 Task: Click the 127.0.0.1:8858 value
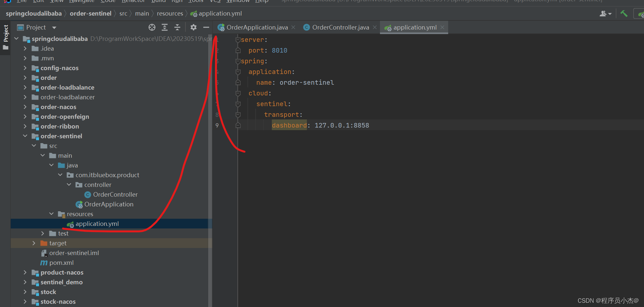(342, 125)
